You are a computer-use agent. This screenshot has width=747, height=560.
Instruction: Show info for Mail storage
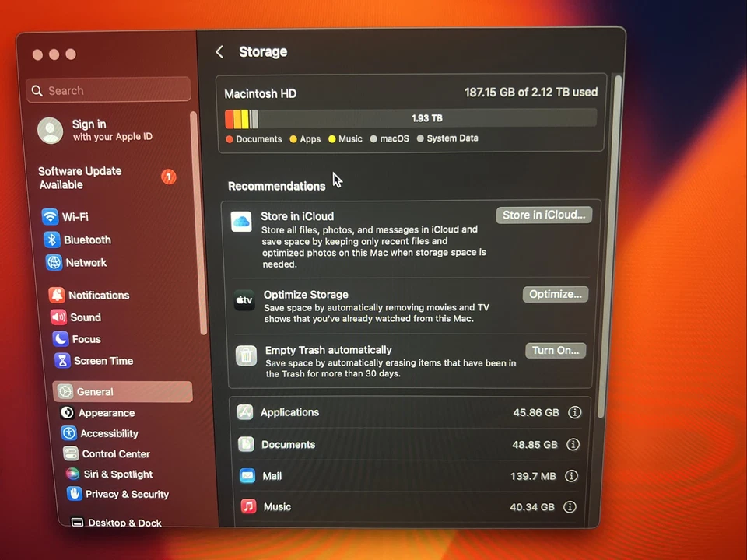(x=571, y=476)
